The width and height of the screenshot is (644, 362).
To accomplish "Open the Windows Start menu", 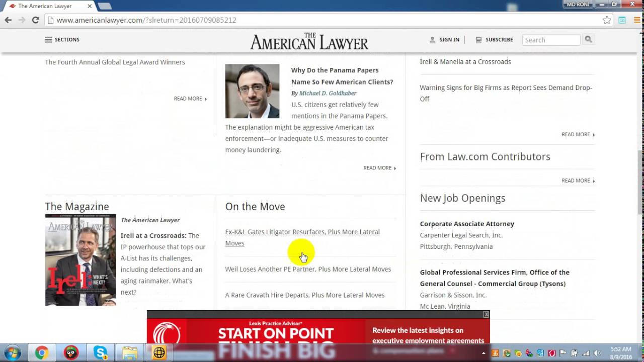I will (12, 352).
